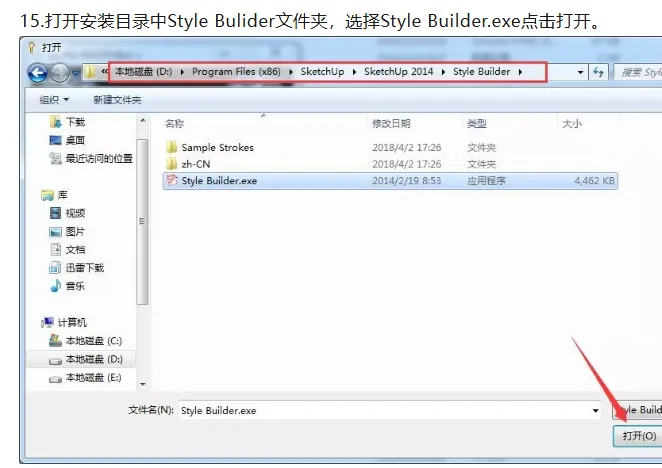Expand arrow after 本地磁盘 (D:) breadcrumb

pyautogui.click(x=182, y=72)
